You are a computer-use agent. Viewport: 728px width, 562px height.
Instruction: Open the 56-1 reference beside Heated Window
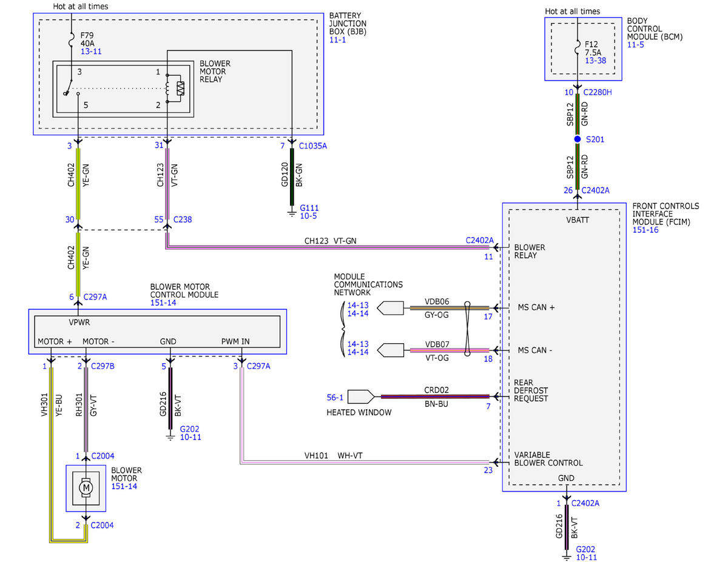[335, 398]
